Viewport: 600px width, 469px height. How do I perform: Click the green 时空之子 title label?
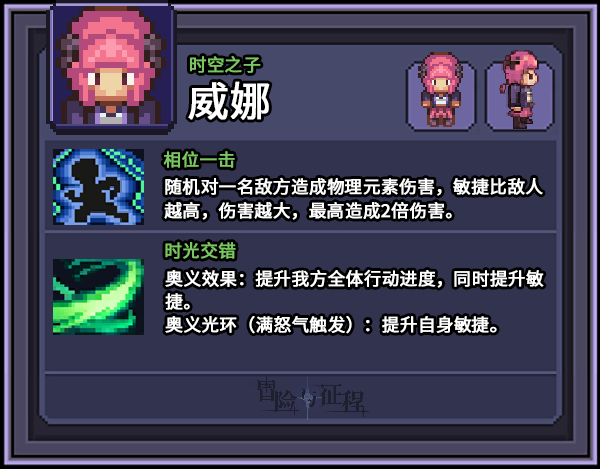225,65
